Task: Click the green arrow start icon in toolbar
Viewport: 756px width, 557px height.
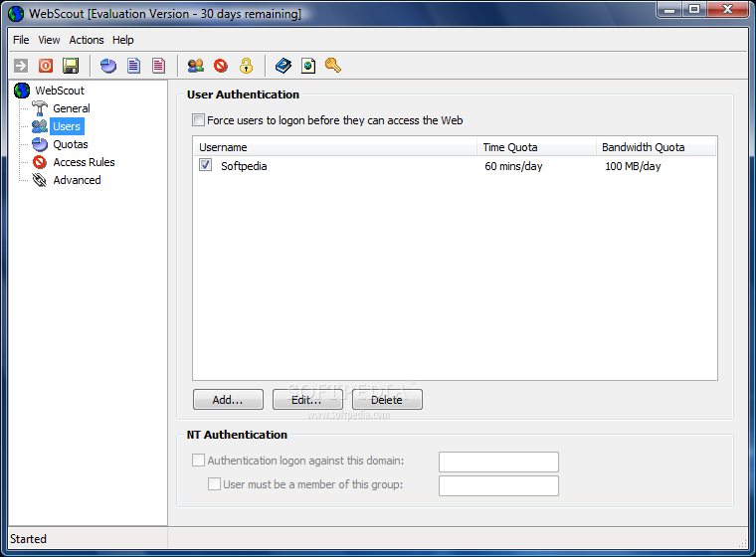Action: [x=21, y=66]
